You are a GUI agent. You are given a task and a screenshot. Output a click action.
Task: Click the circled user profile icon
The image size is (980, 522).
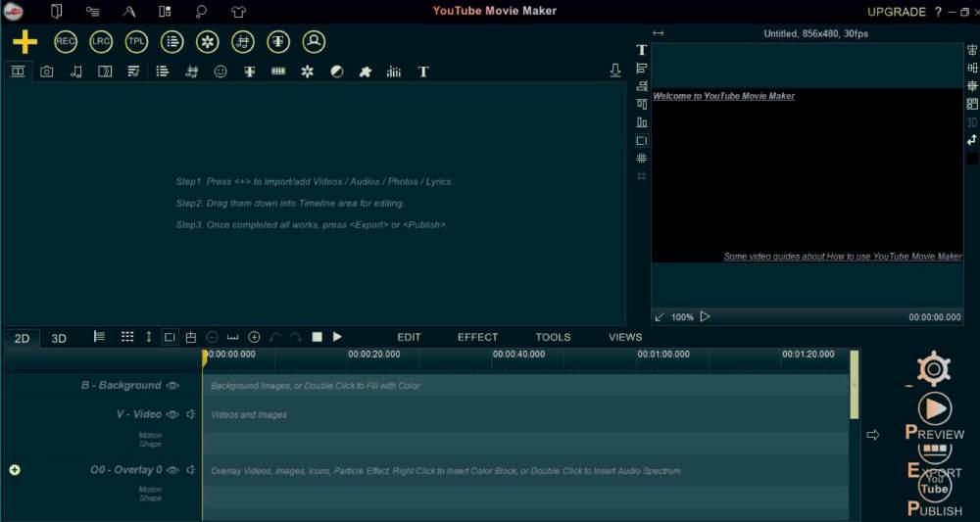click(314, 42)
